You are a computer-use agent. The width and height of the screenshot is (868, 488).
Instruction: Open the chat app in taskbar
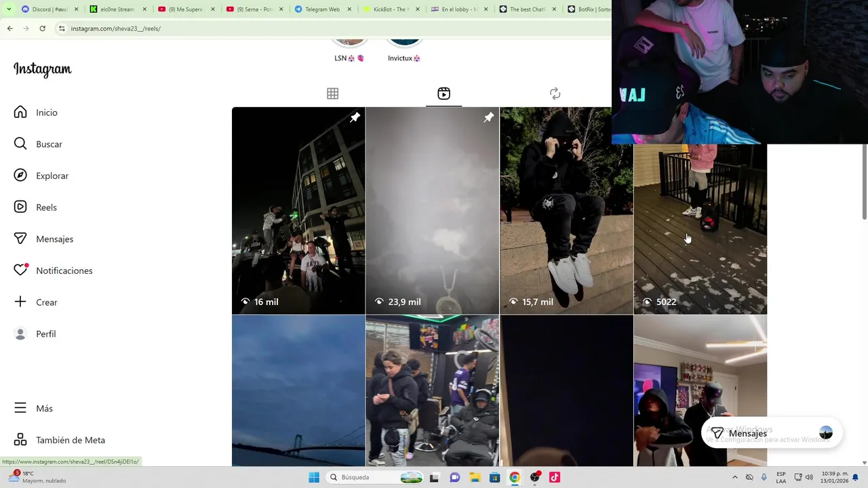[454, 477]
